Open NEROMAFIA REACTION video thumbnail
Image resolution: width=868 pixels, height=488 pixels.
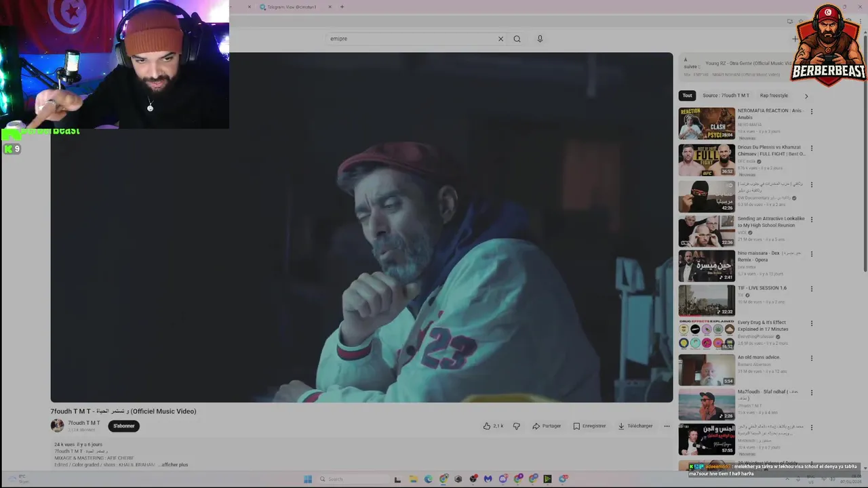[707, 123]
